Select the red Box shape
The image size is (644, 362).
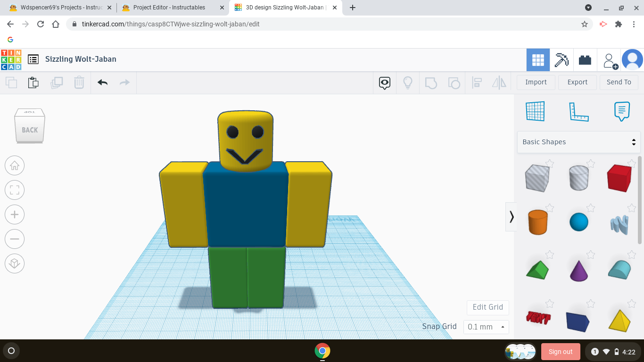(619, 178)
